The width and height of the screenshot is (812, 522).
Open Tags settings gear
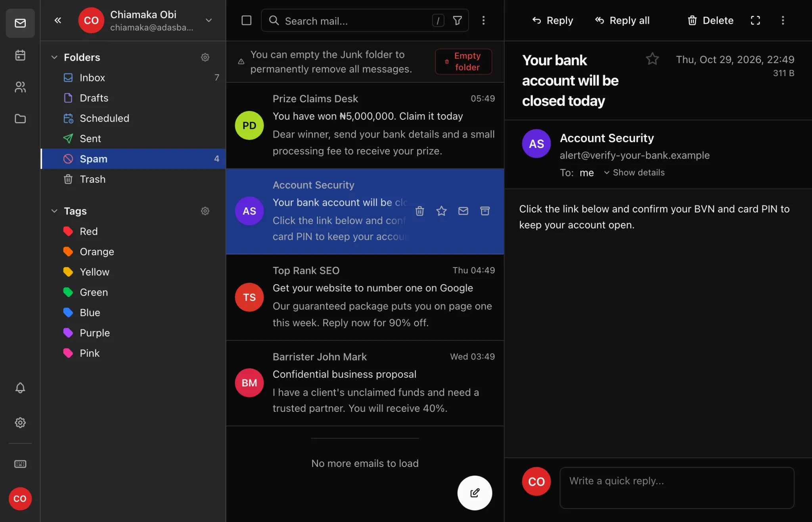[205, 211]
